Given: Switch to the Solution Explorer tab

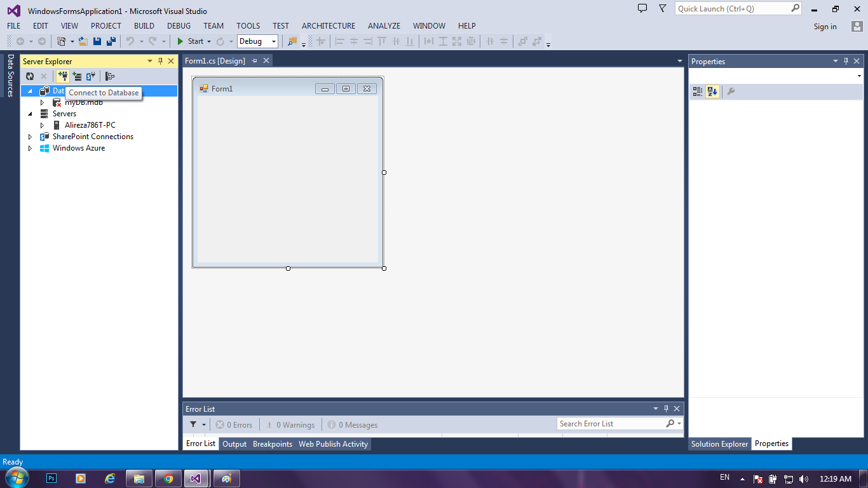Looking at the screenshot, I should [719, 444].
